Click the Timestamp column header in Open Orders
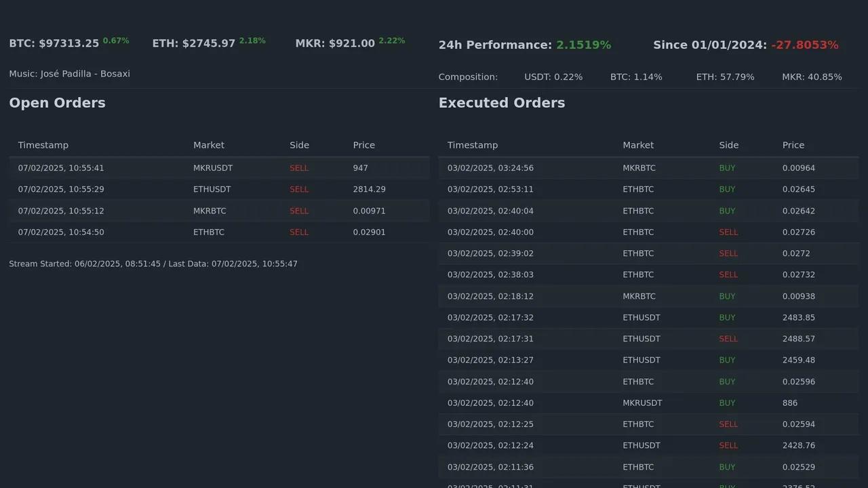 43,145
